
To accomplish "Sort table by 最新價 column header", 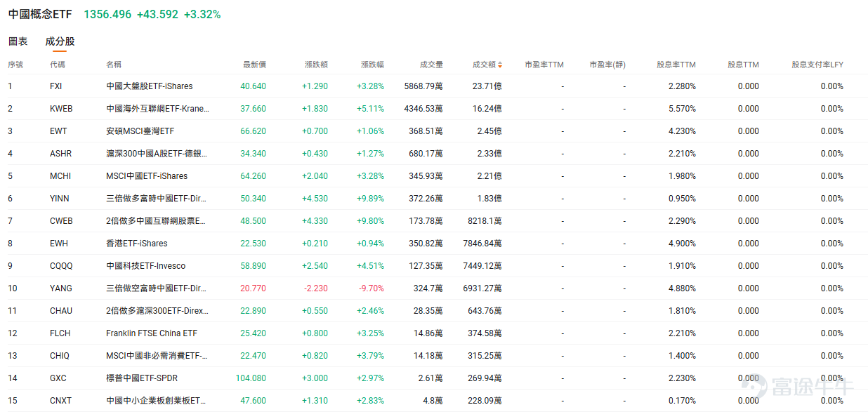I will tap(254, 65).
